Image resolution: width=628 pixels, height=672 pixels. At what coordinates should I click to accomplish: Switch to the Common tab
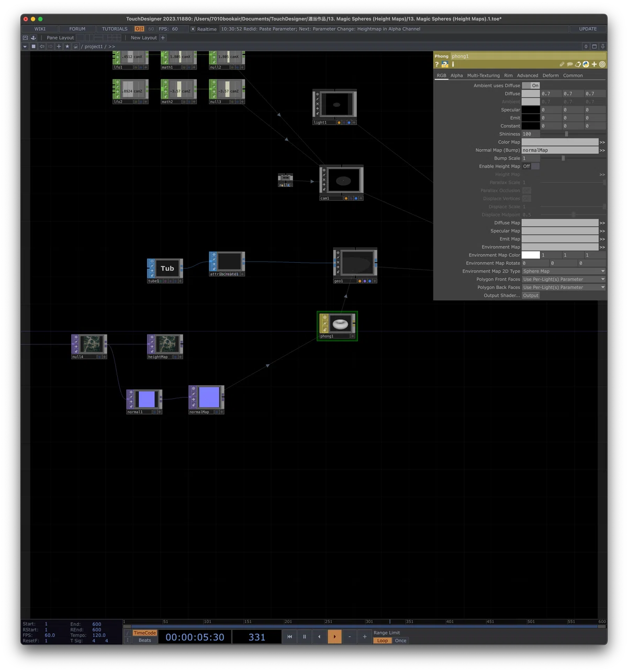point(573,75)
